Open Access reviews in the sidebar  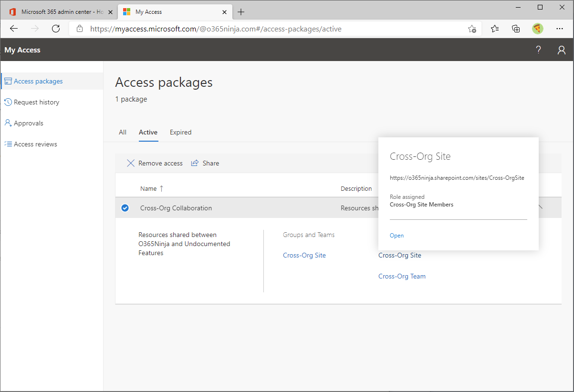coord(35,144)
